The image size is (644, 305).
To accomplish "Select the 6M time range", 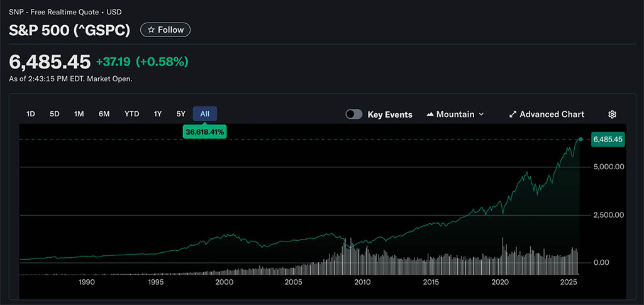I will coord(104,114).
